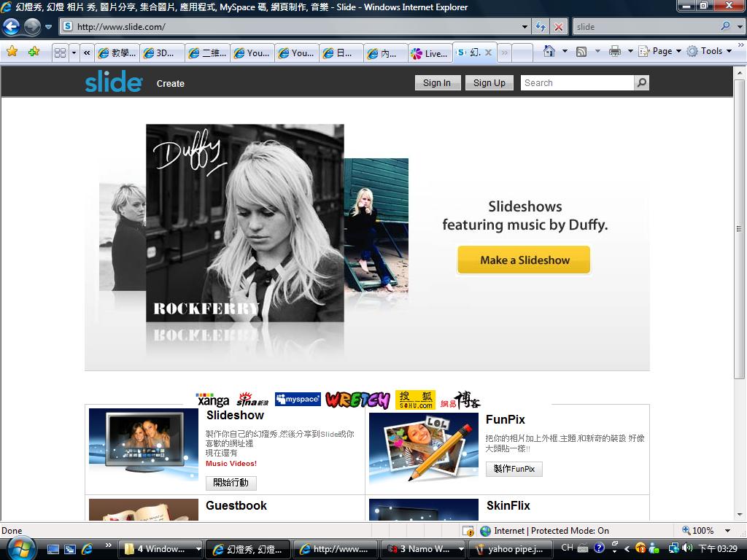
Task: Click the Print icon
Action: tap(614, 51)
